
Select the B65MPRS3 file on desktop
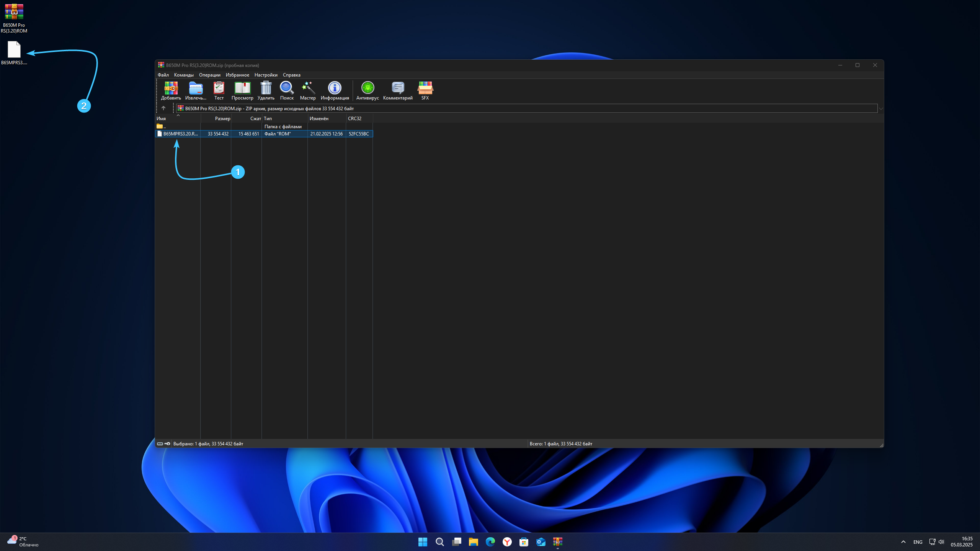pyautogui.click(x=14, y=53)
